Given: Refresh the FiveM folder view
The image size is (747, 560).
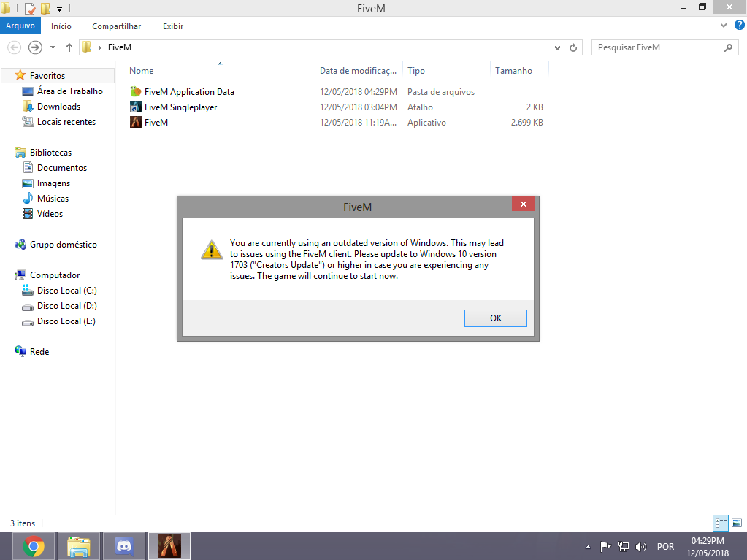Looking at the screenshot, I should [573, 47].
